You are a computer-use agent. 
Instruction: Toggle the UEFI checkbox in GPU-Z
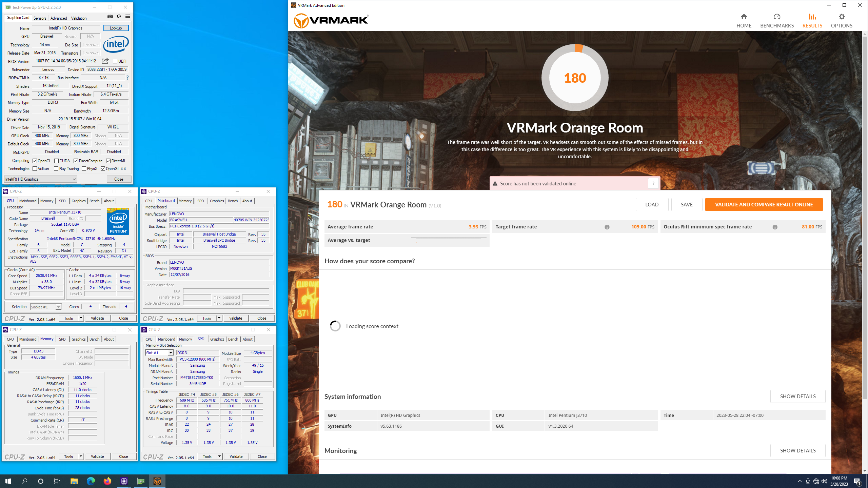coord(115,61)
